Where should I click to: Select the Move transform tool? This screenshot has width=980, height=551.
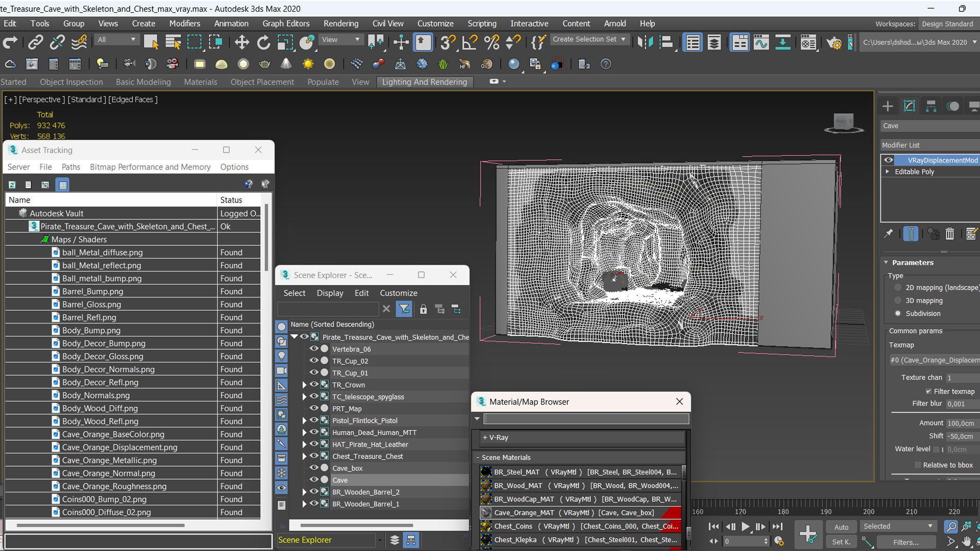point(242,42)
